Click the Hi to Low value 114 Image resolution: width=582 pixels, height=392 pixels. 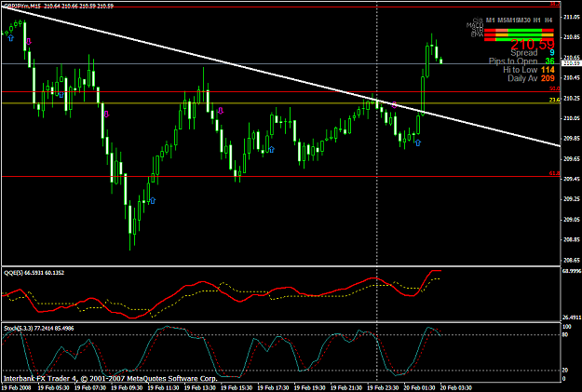[548, 70]
